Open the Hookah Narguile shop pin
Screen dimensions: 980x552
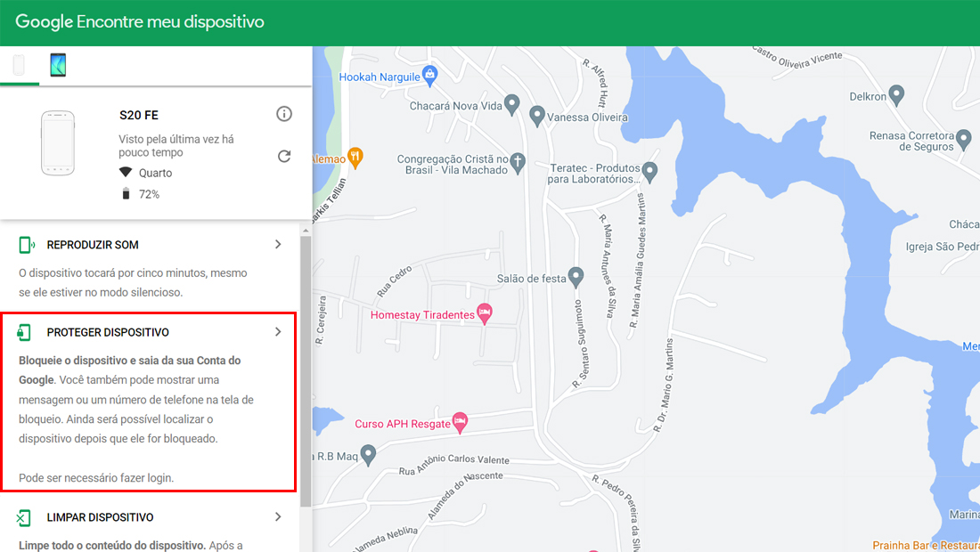(x=429, y=75)
